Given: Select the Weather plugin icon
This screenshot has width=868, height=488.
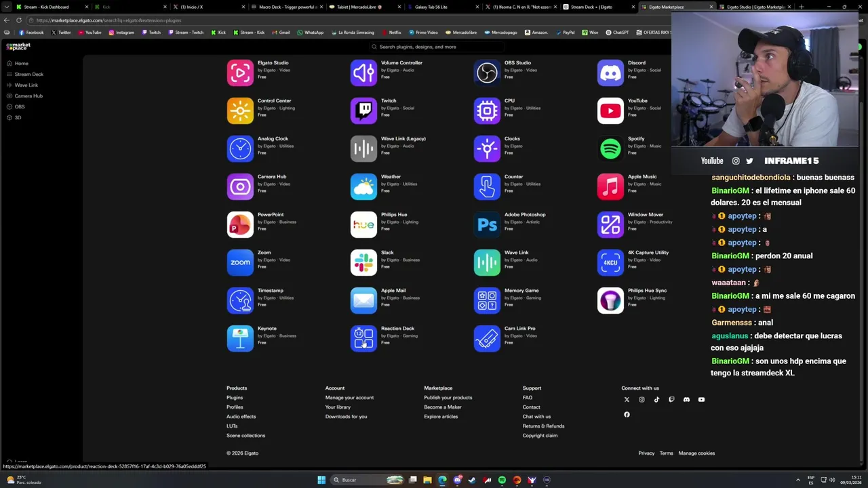Looking at the screenshot, I should point(363,186).
